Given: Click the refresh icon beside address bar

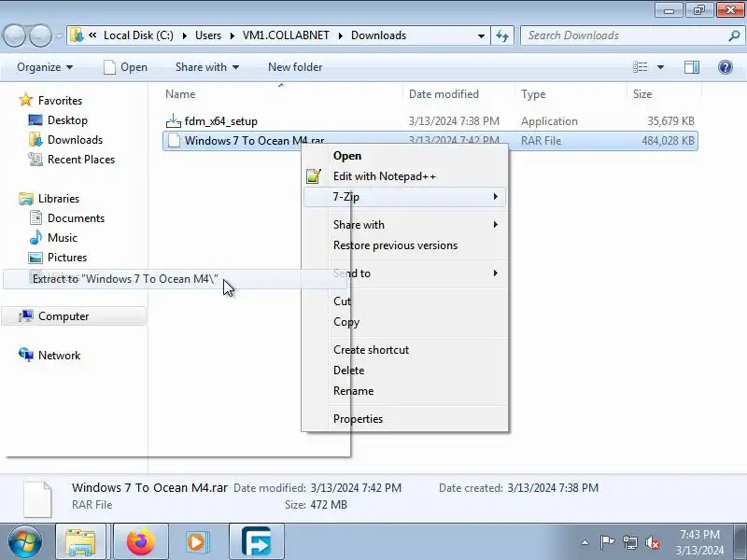Looking at the screenshot, I should tap(502, 35).
